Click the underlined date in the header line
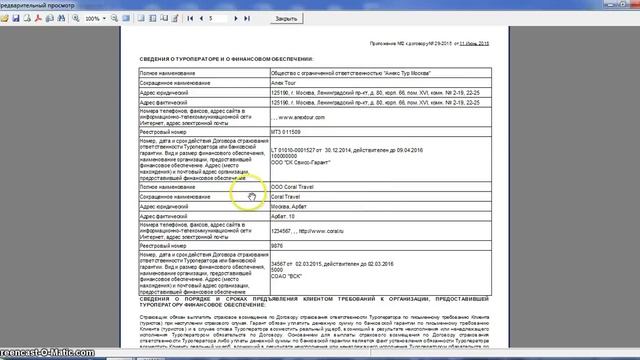640x360 pixels. (474, 43)
